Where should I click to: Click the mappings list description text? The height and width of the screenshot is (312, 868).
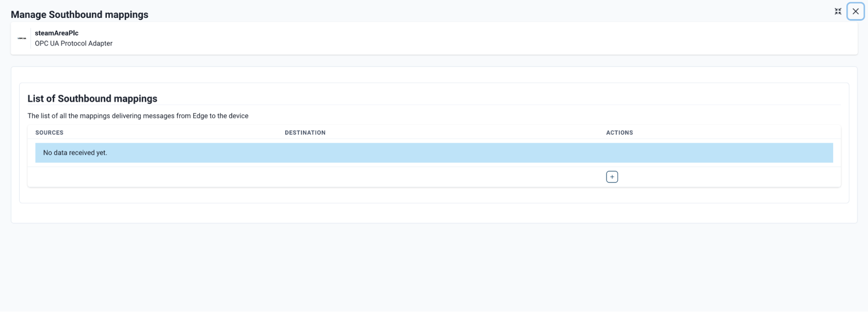pos(138,116)
